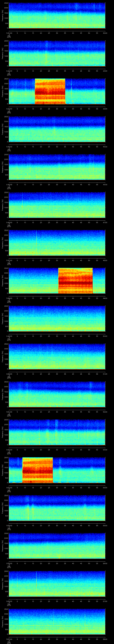Click the red noise burst in the 5:43 spectrogram

click(x=50, y=91)
